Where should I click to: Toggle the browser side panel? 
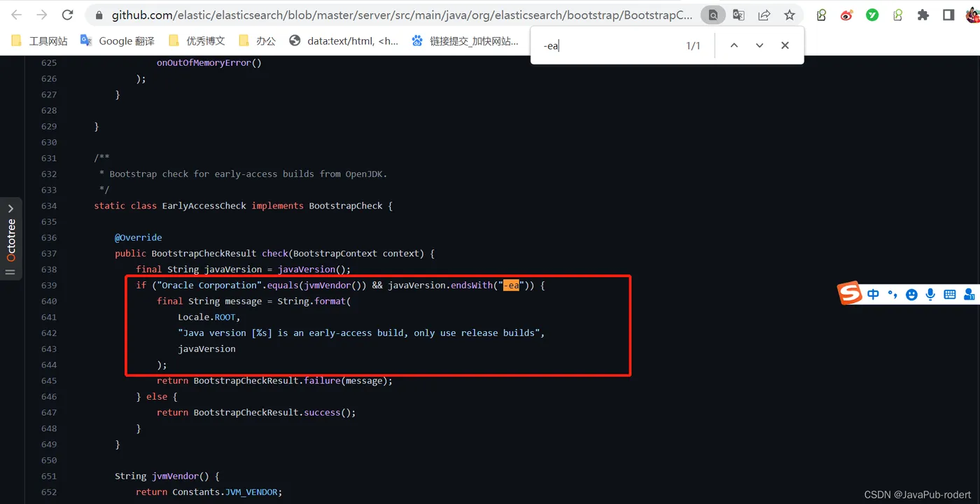tap(948, 15)
